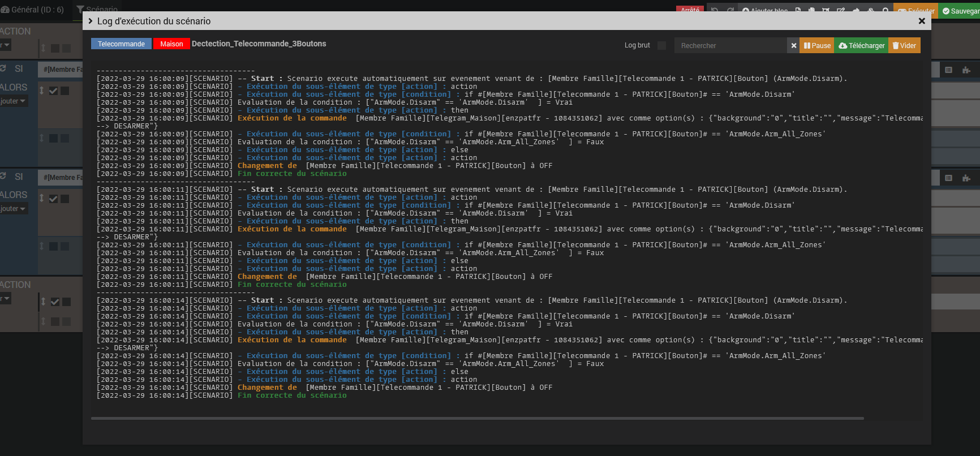This screenshot has height=456, width=980.
Task: Click the command list icon in second SI row
Action: (949, 178)
